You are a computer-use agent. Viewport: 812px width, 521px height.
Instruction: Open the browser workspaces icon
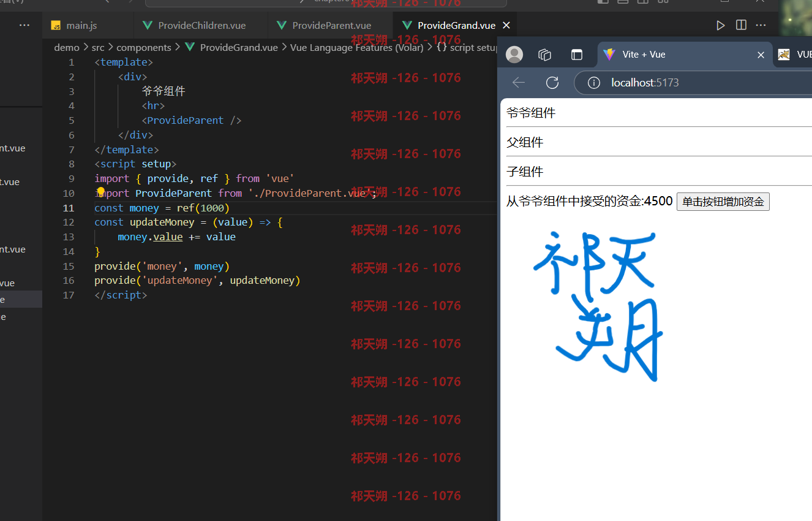pyautogui.click(x=545, y=55)
